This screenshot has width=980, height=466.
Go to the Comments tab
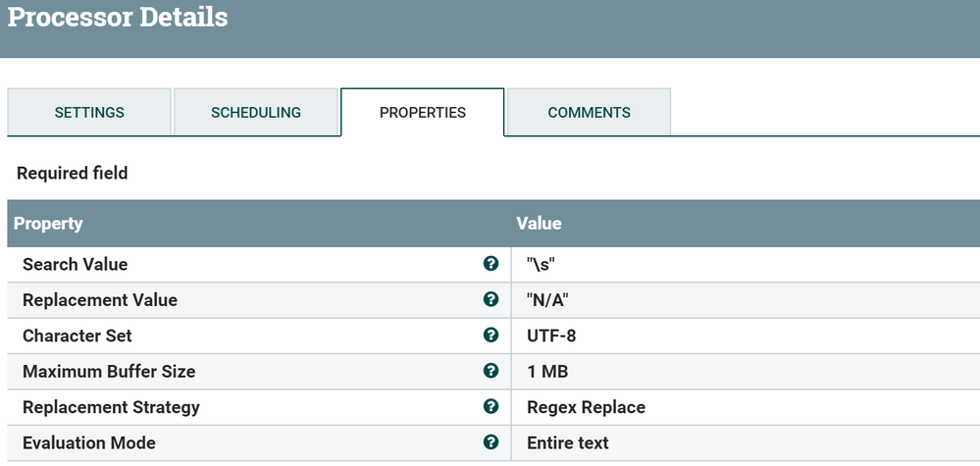pos(589,113)
